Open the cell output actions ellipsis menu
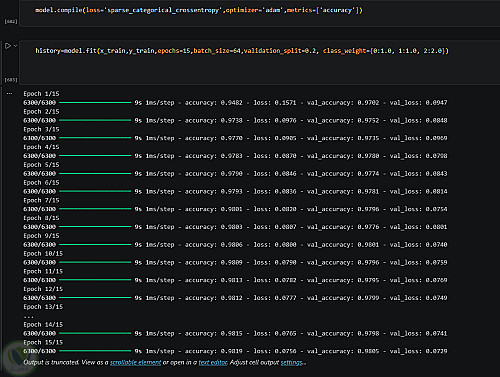Screen dimensions: 500x377 tap(9, 94)
